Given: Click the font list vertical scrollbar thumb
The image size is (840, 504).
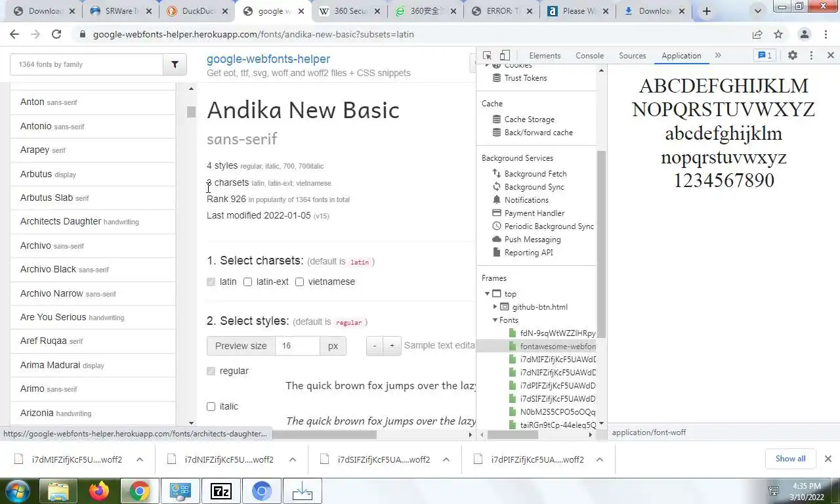Looking at the screenshot, I should click(x=191, y=112).
